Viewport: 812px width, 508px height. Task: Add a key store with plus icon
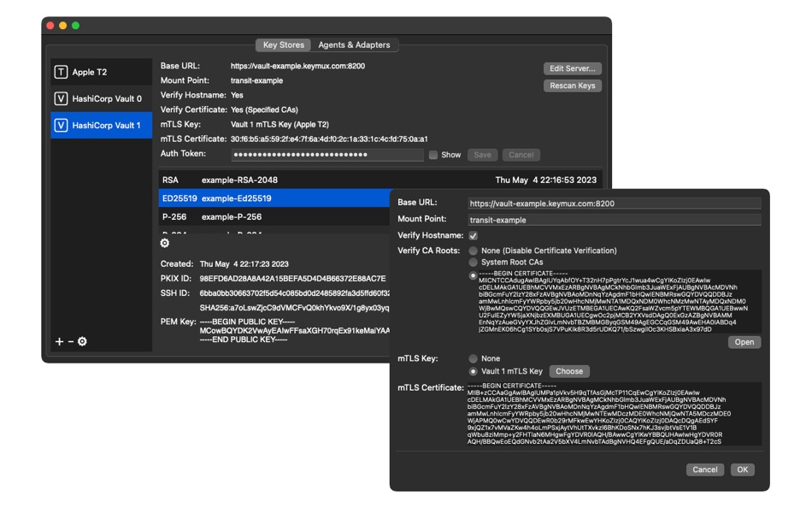point(59,341)
